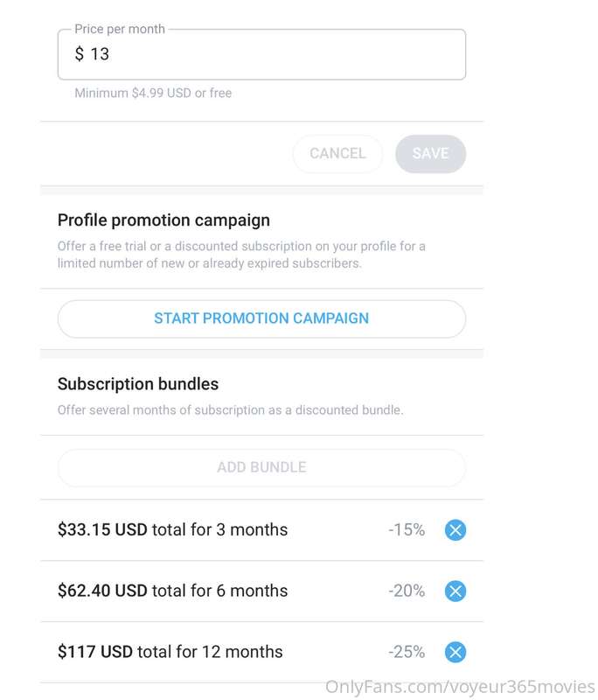The height and width of the screenshot is (700, 598).
Task: Save the subscription price
Action: (x=430, y=154)
